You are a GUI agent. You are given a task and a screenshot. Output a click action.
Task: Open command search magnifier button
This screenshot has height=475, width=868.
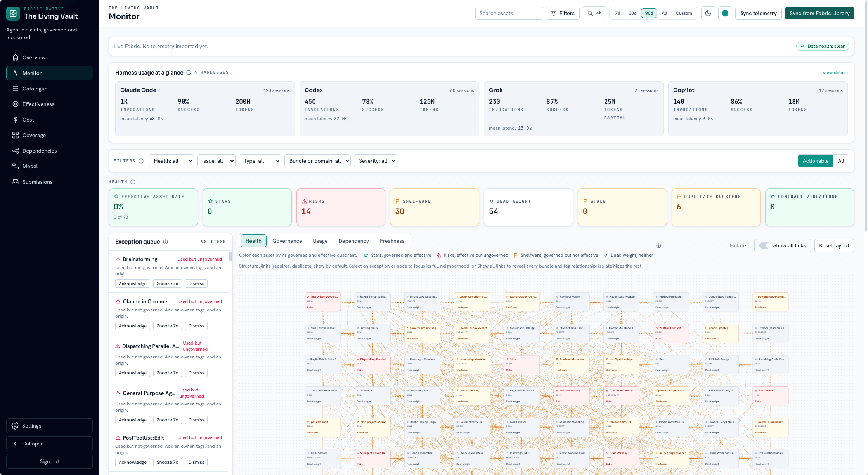[x=594, y=13]
